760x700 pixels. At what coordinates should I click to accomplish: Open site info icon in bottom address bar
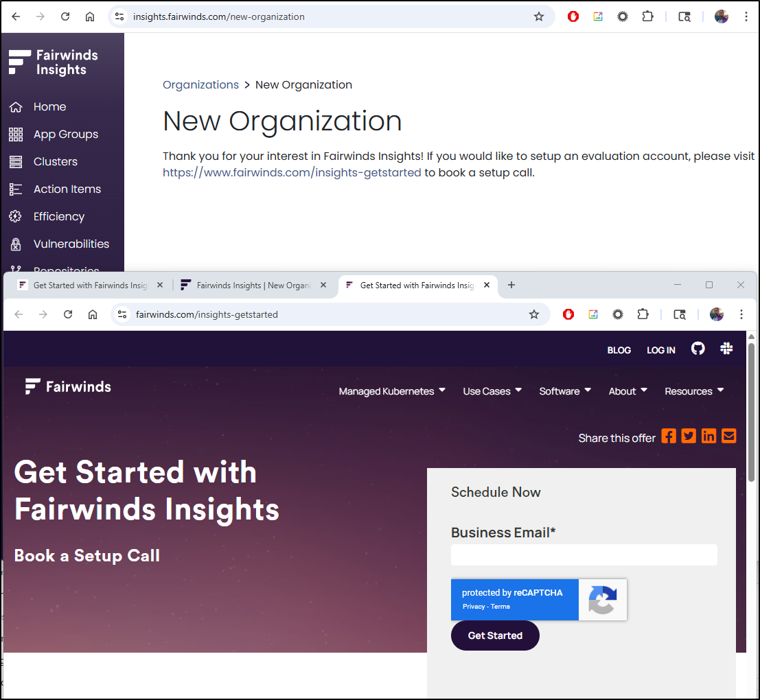(x=122, y=314)
